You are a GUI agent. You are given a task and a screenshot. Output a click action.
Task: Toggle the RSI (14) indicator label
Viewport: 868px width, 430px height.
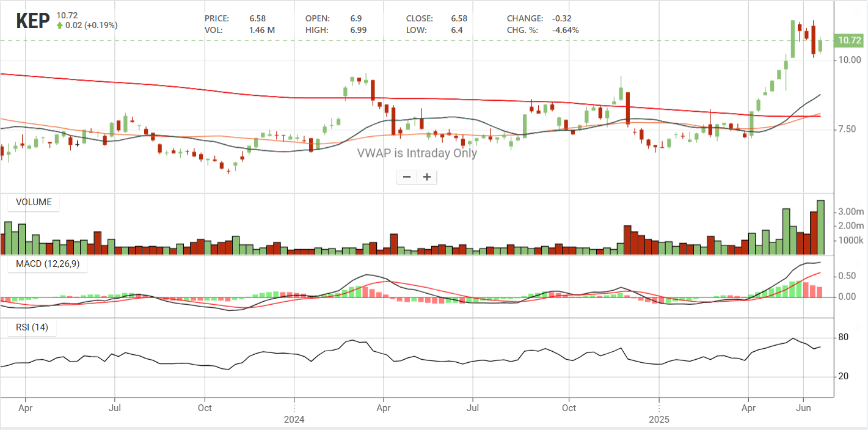[x=32, y=327]
